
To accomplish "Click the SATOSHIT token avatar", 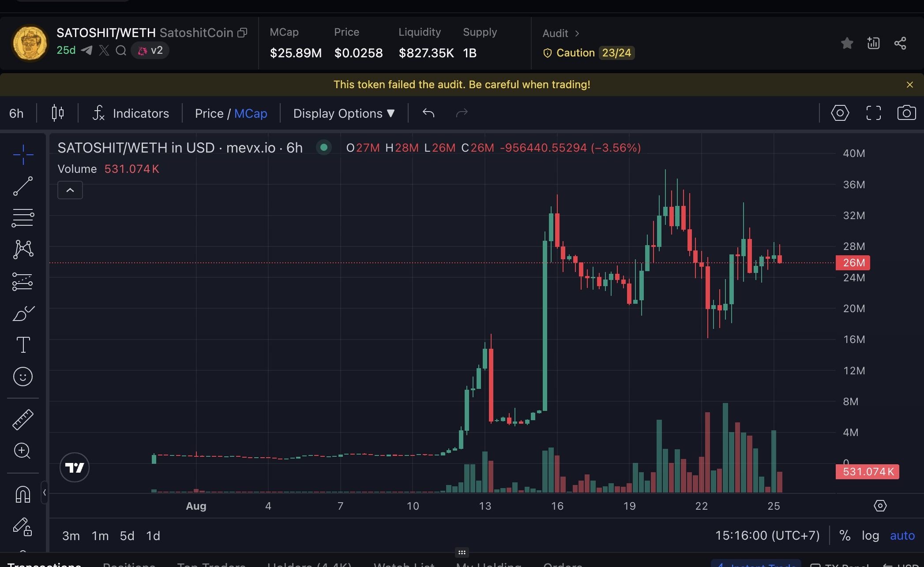I will coord(30,43).
